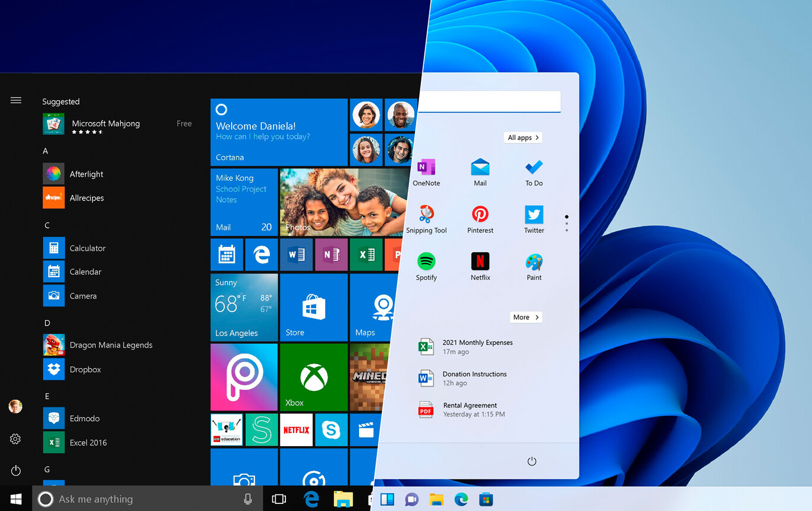Jump to letter A in app list
The height and width of the screenshot is (511, 812).
tap(45, 151)
